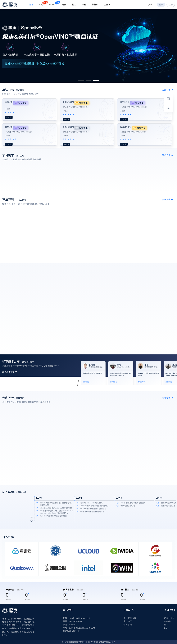The width and height of the screenshot is (177, 644).
Task: Click the 腾讯云 partner logo
Action: click(22, 551)
